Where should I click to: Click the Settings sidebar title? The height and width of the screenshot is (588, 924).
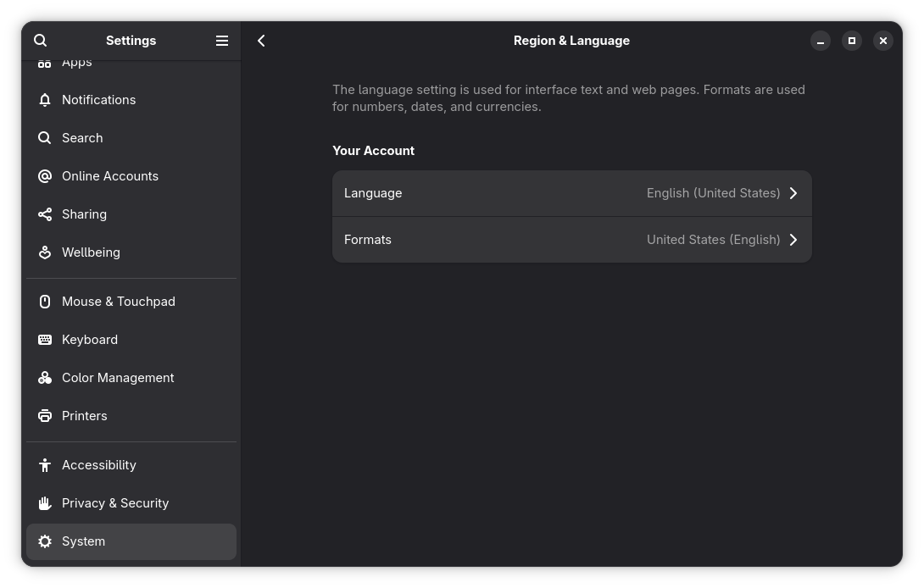pyautogui.click(x=131, y=41)
